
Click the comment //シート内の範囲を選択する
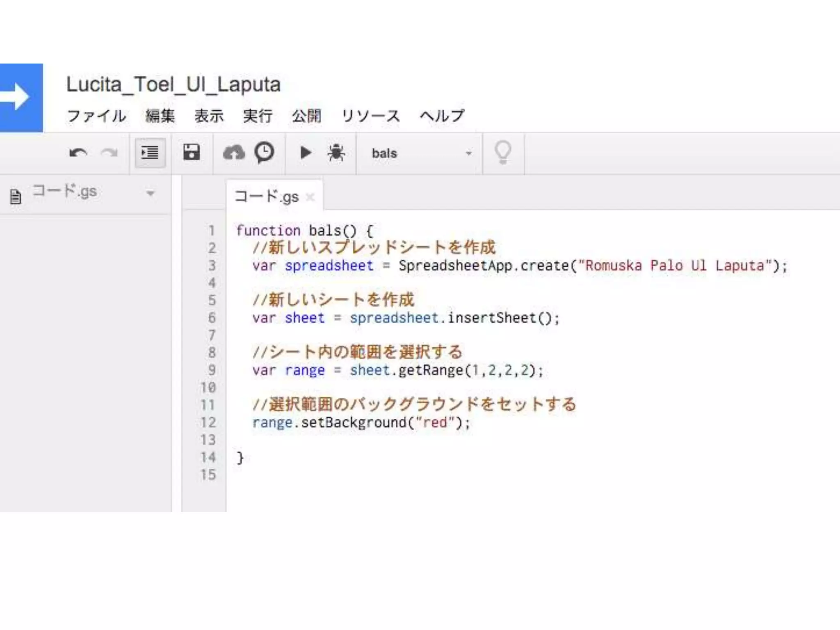tap(358, 352)
